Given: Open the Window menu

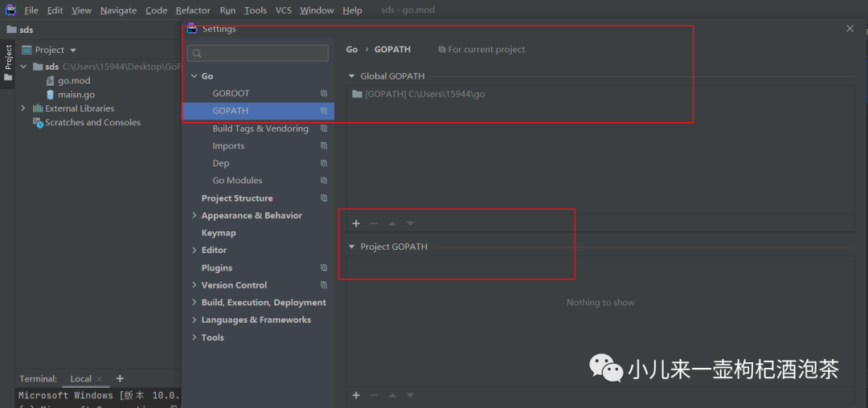Looking at the screenshot, I should [x=317, y=10].
